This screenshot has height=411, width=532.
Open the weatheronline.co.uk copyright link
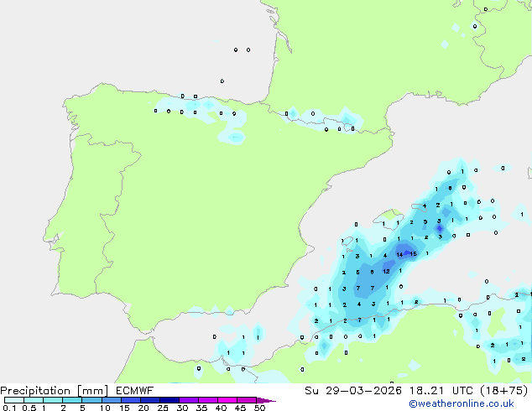(x=462, y=403)
